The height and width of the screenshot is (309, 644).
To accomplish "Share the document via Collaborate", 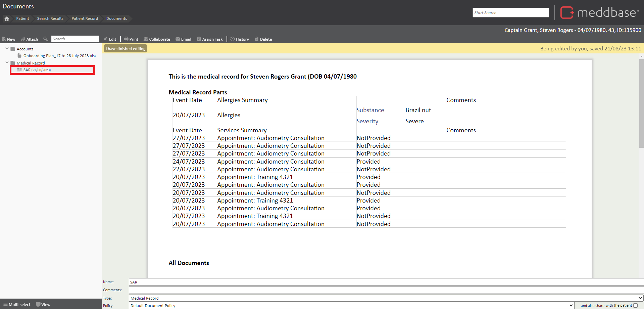I will point(157,39).
